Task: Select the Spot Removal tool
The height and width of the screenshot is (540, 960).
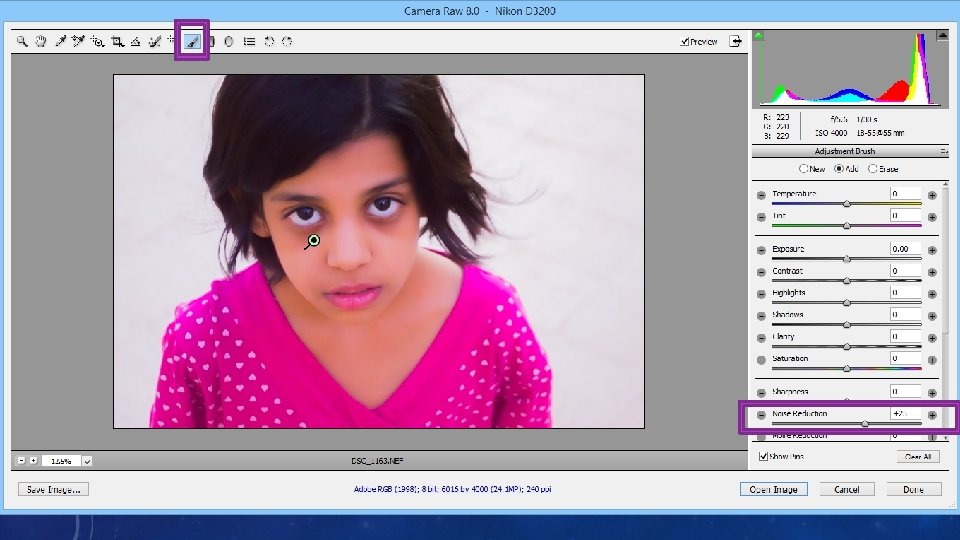Action: 155,41
